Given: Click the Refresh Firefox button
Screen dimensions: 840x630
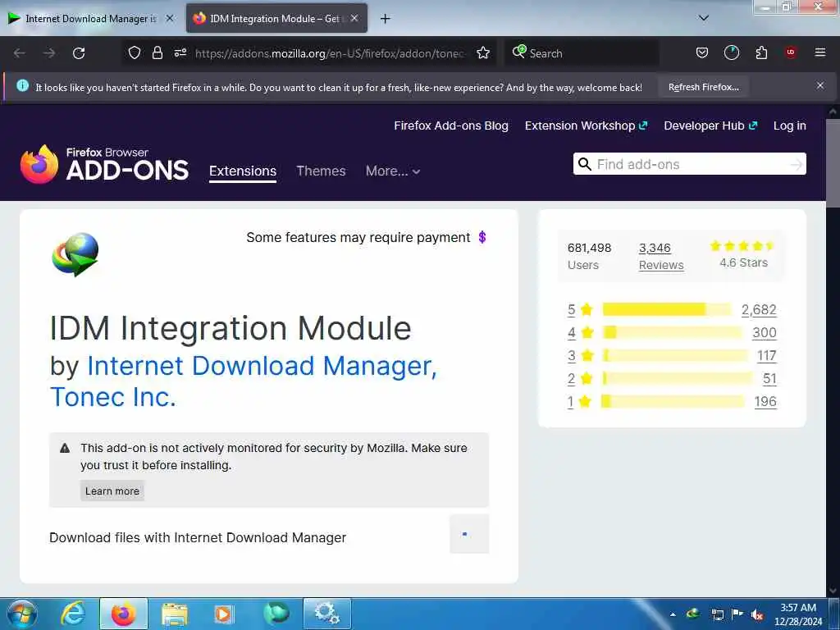Looking at the screenshot, I should coord(703,87).
